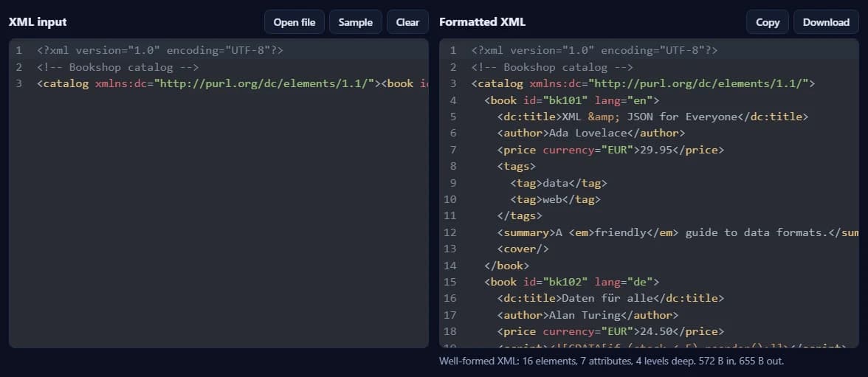The width and height of the screenshot is (868, 377).
Task: Click the dc:title XML & JSON line
Action: click(652, 117)
